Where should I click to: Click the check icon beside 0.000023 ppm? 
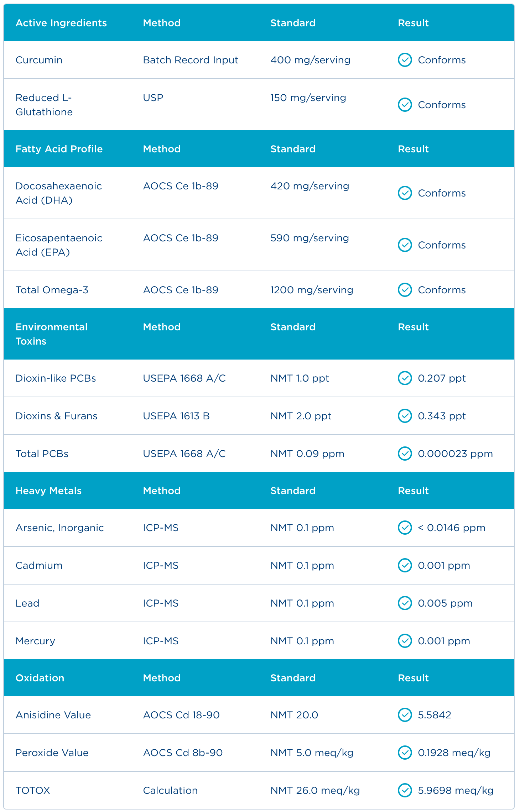(405, 454)
